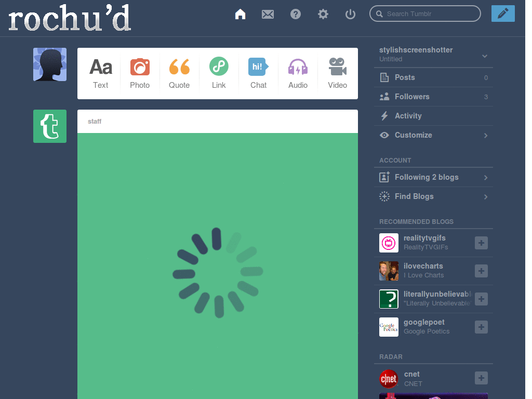Click the Following blogs portrait icon
532x399 pixels.
(x=384, y=177)
